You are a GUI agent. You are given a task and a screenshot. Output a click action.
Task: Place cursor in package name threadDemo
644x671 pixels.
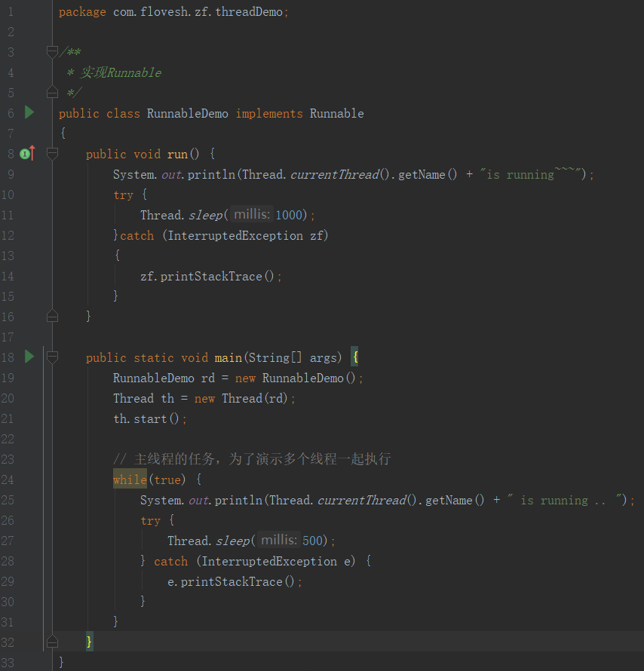point(249,12)
